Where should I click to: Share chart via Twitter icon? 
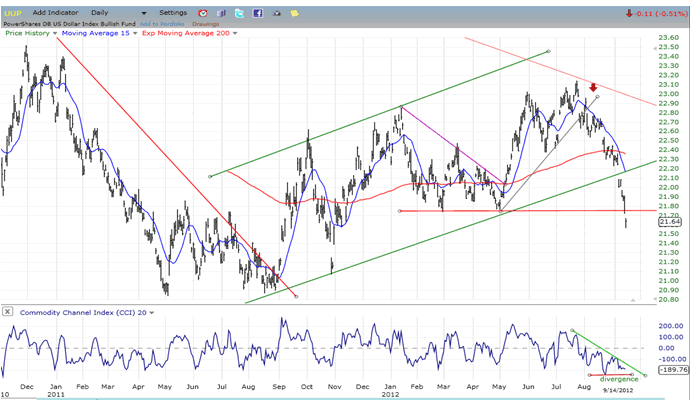tap(241, 13)
